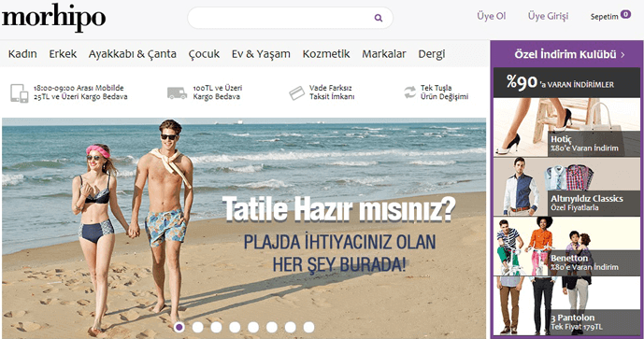This screenshot has height=339, width=644.
Task: Click the 18:00-09:00 Arası Mobilde text
Action: pos(79,88)
